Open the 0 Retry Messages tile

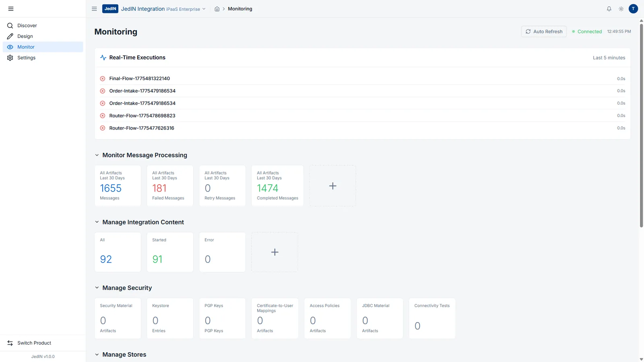coord(222,186)
